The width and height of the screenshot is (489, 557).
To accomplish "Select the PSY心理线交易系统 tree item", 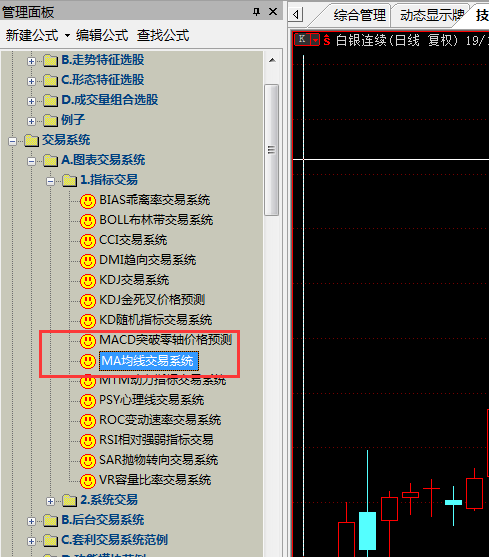I will 152,400.
